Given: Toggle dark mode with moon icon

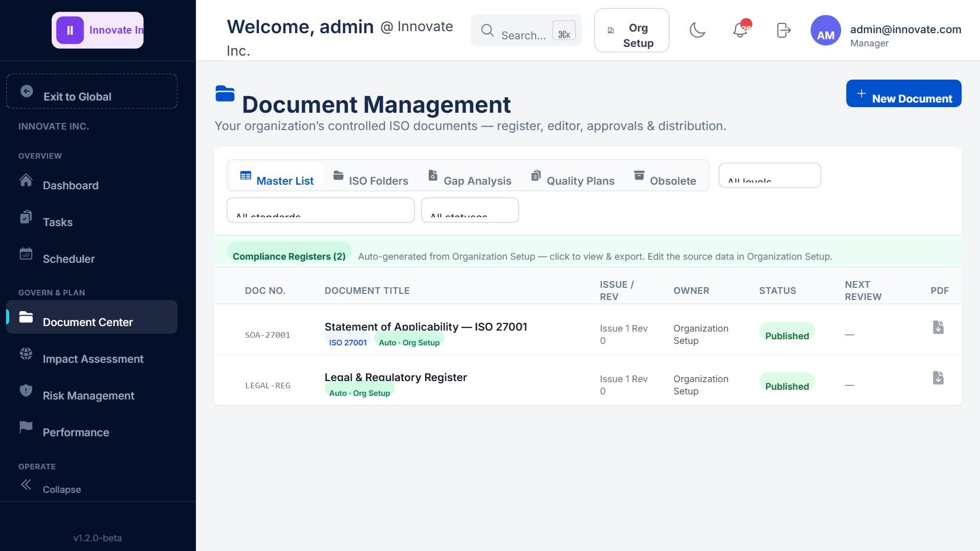Looking at the screenshot, I should pyautogui.click(x=697, y=30).
